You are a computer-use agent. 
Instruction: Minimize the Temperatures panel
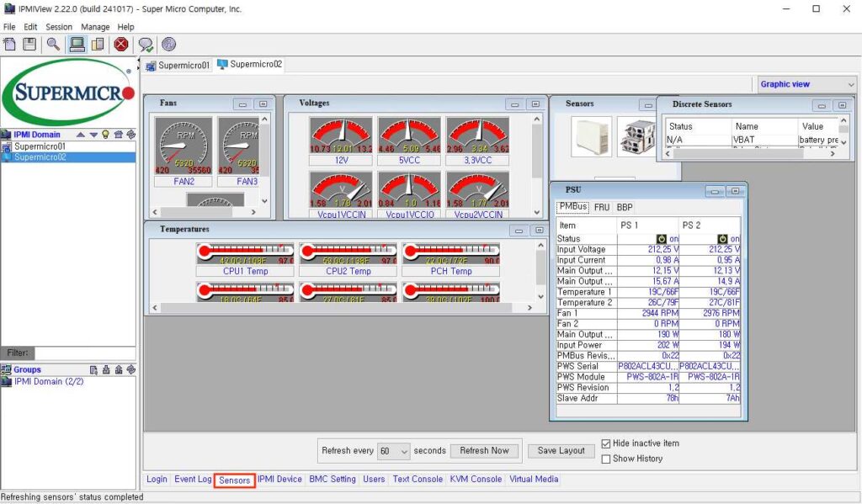coord(519,231)
